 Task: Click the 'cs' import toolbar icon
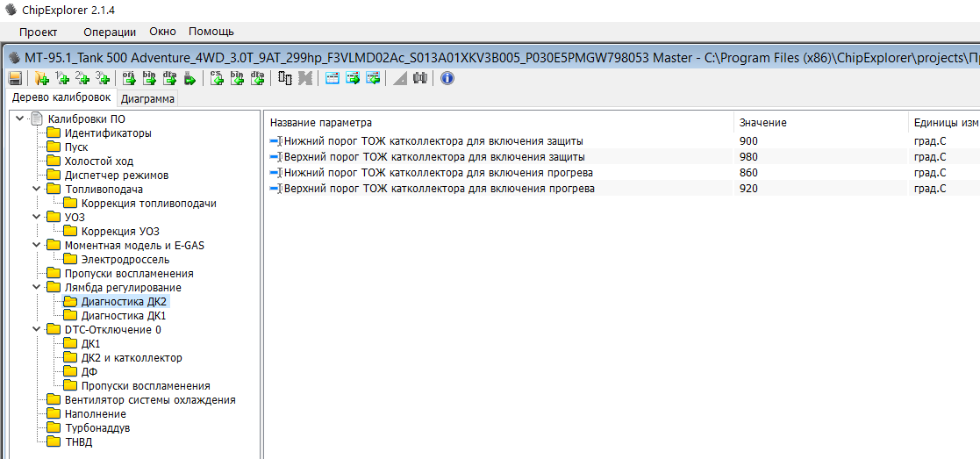tap(217, 78)
